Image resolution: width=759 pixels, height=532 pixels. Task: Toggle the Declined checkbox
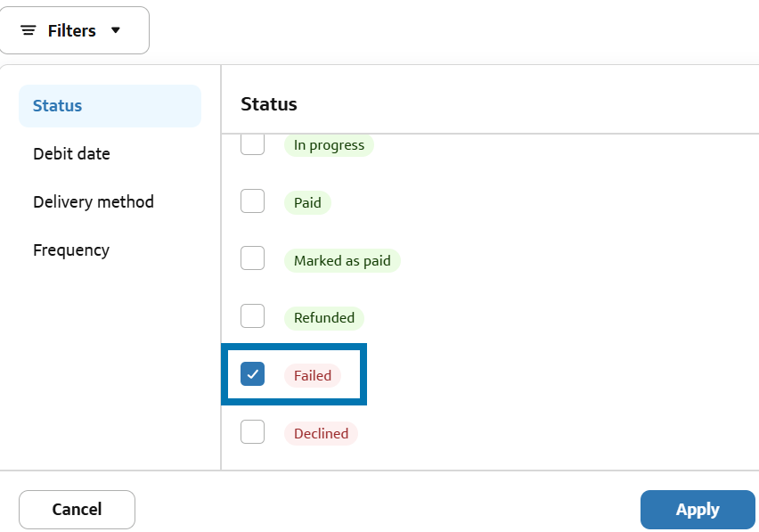(253, 432)
